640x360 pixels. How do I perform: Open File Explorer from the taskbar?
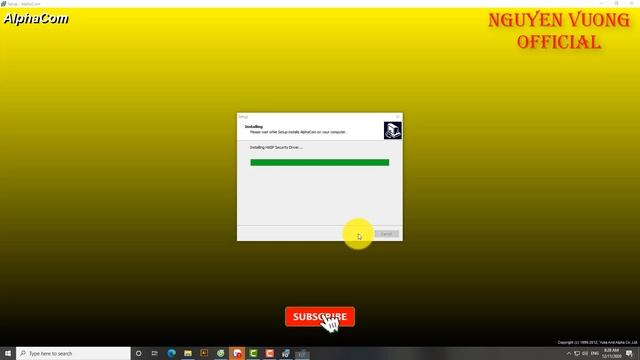[188, 353]
